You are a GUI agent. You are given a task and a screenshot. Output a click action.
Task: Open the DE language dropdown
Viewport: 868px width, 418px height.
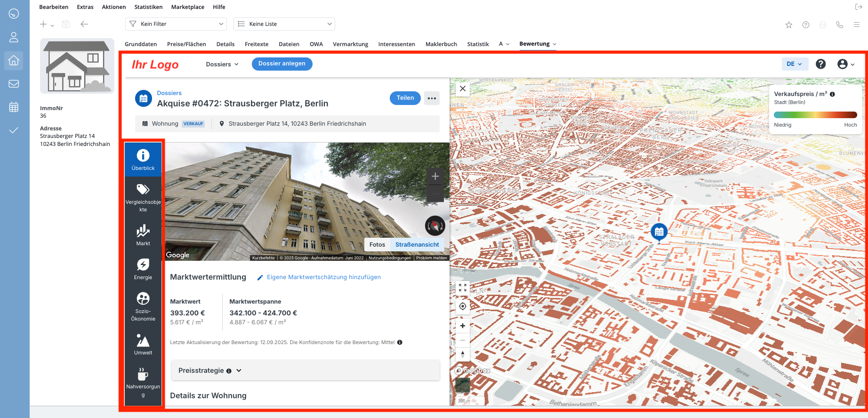point(795,64)
